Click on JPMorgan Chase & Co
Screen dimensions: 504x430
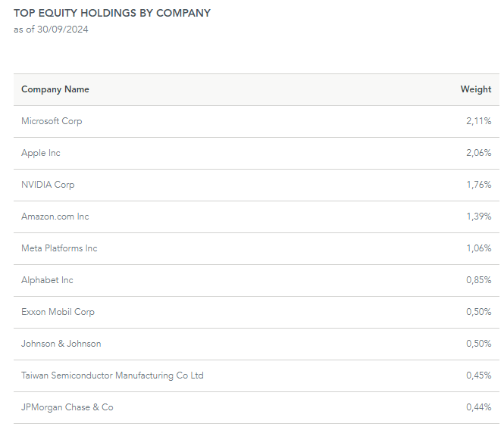click(67, 407)
